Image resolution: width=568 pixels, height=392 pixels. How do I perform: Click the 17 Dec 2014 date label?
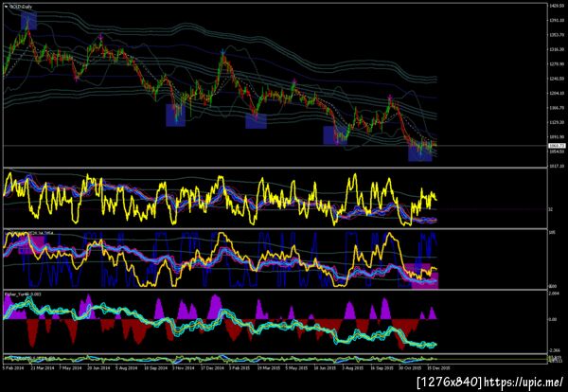[214, 367]
